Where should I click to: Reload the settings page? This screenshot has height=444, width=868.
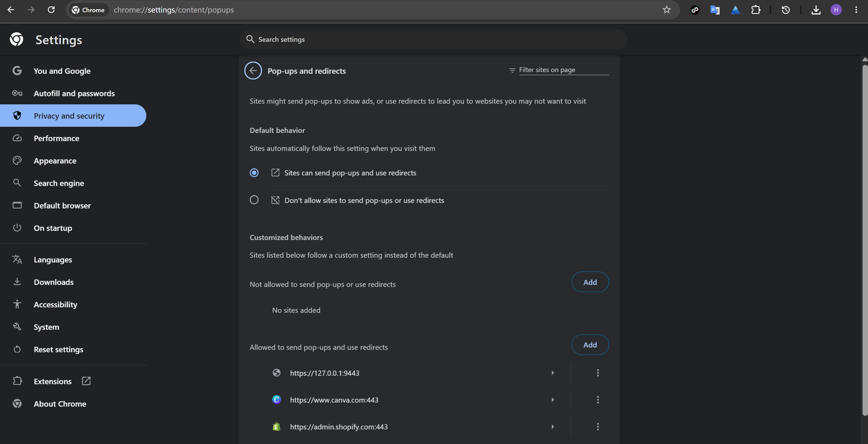click(x=51, y=10)
